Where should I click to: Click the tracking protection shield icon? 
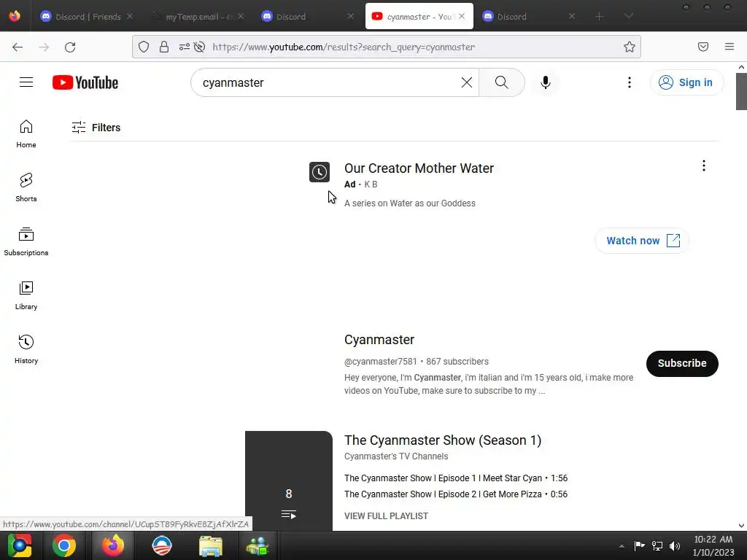click(x=144, y=47)
